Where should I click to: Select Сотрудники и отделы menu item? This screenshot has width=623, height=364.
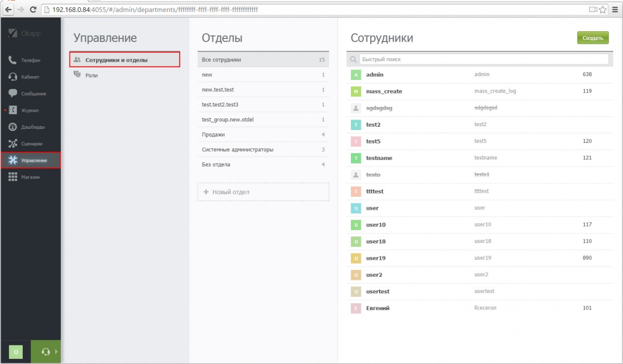click(116, 60)
